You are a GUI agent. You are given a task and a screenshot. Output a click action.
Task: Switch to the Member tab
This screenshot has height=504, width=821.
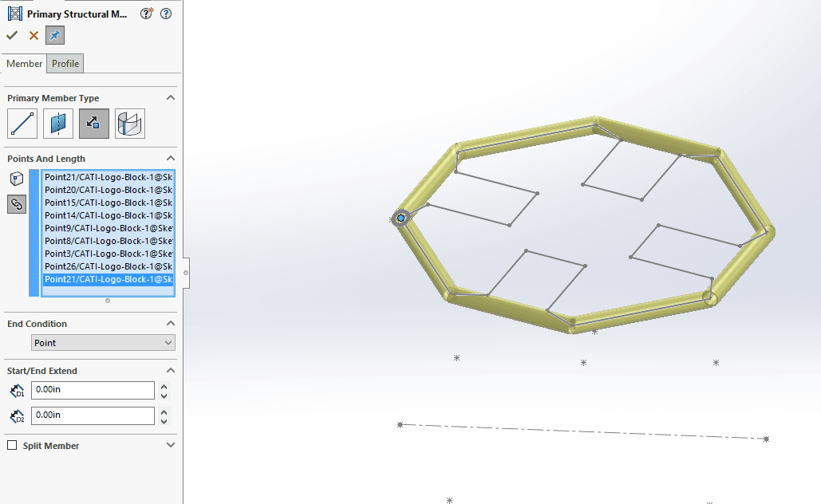tap(24, 63)
